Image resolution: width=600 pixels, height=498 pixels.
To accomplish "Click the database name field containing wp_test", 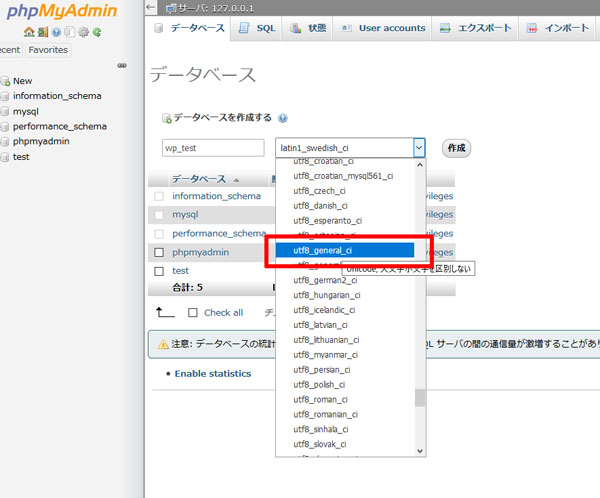I will tap(213, 148).
